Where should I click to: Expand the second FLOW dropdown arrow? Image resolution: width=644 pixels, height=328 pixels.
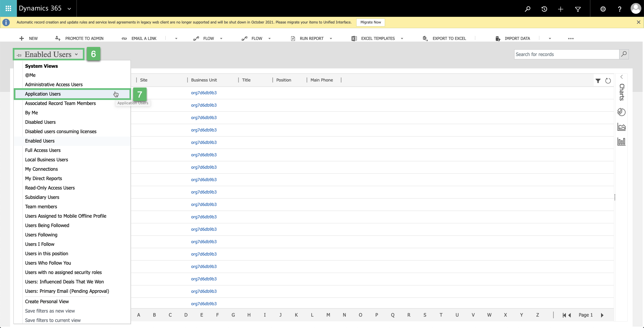pos(269,38)
